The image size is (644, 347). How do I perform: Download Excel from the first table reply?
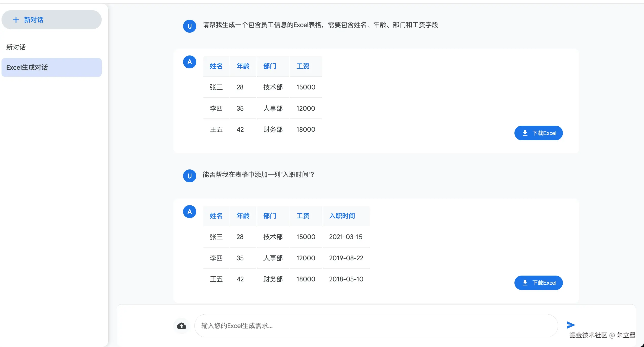(x=538, y=133)
